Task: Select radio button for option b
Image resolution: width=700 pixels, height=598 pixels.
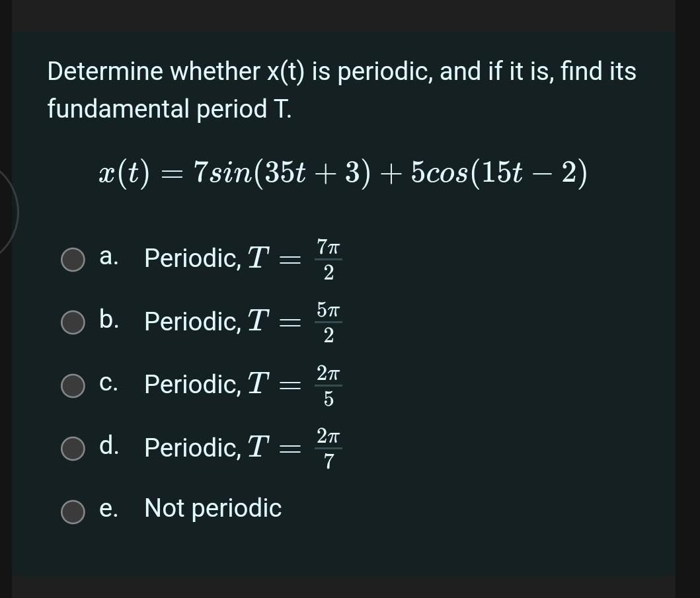Action: pos(73,322)
